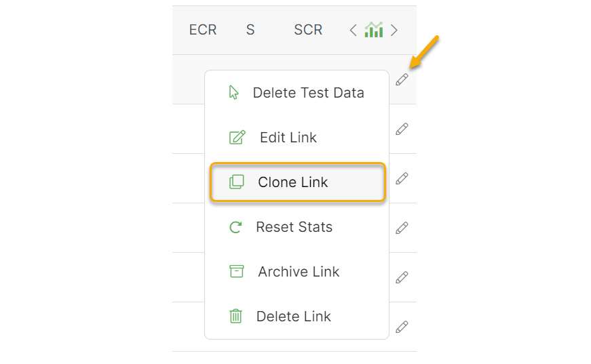The image size is (591, 364).
Task: Click the SCR column header
Action: [x=308, y=30]
